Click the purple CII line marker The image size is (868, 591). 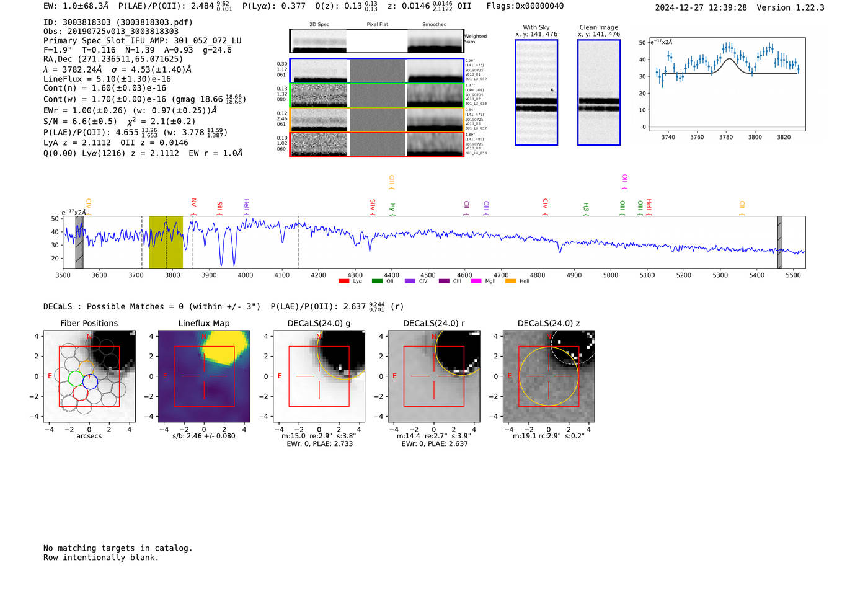[466, 208]
